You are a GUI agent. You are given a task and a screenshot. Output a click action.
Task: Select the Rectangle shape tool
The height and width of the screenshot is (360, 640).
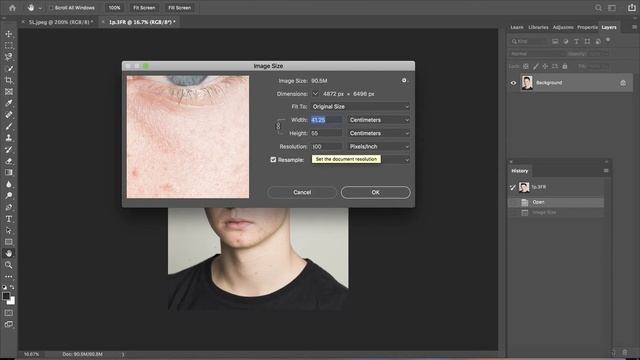click(9, 242)
